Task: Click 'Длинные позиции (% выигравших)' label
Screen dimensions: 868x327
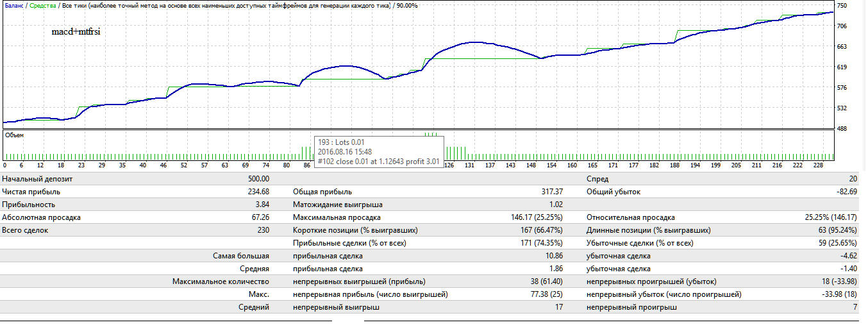Action: (x=649, y=230)
